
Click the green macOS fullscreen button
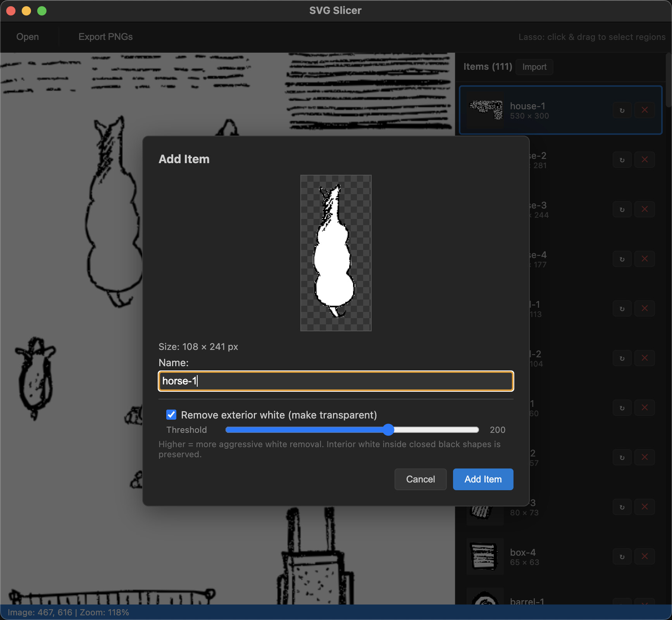(x=42, y=11)
